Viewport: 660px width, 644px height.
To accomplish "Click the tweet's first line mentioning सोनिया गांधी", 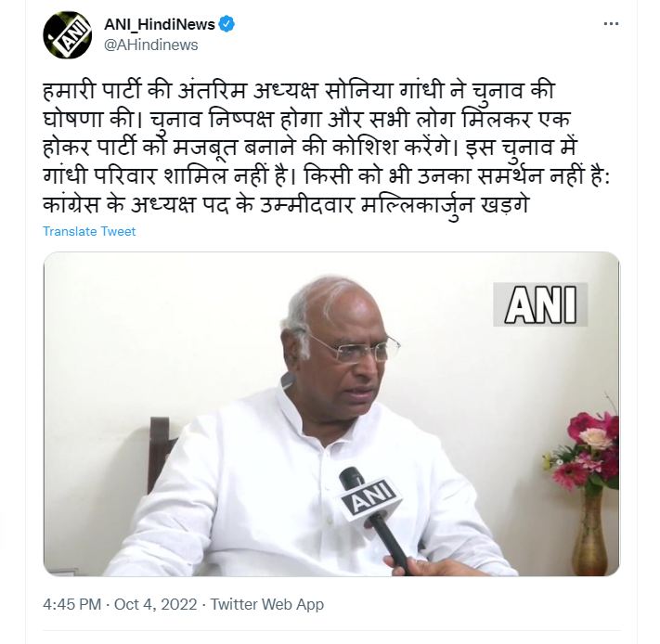I will click(x=299, y=90).
